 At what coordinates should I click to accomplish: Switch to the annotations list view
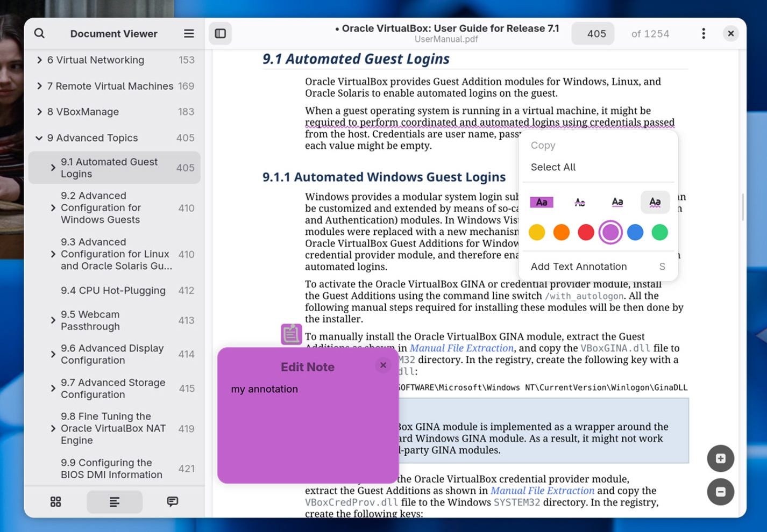click(x=173, y=501)
